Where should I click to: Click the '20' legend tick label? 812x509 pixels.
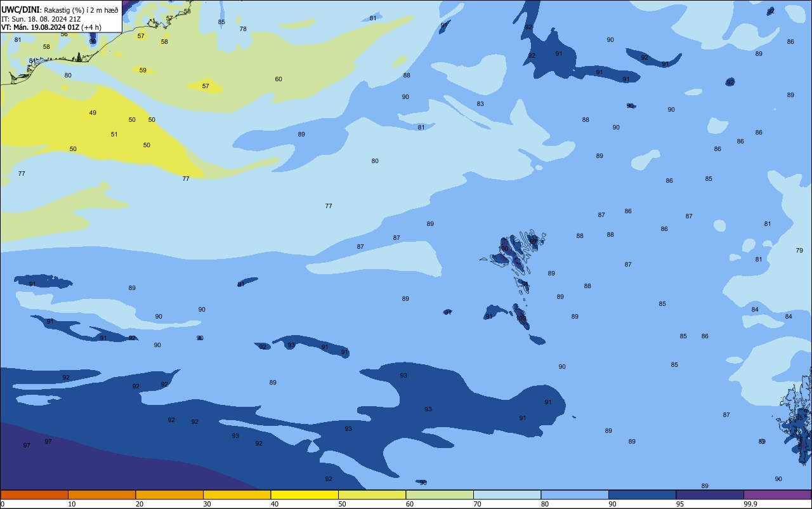click(x=140, y=504)
